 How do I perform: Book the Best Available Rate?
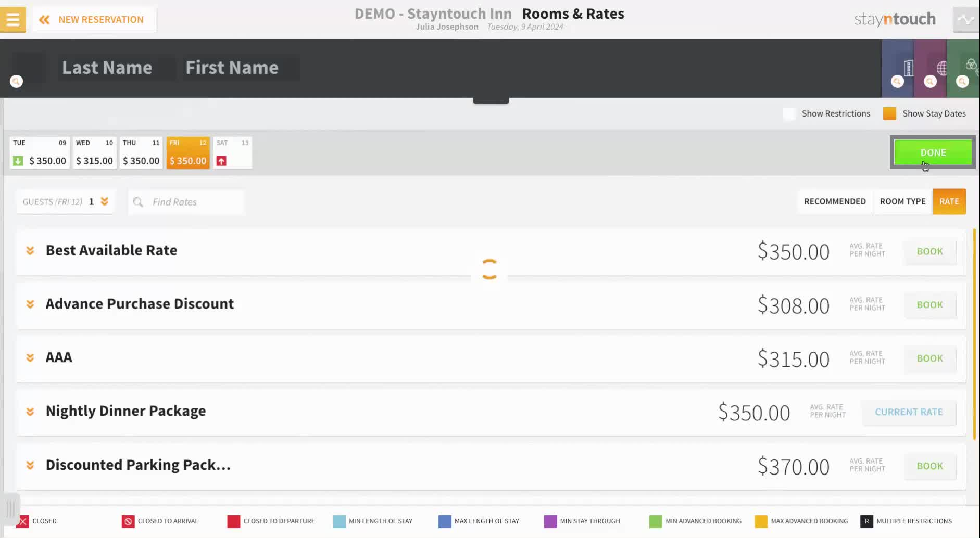coord(929,251)
